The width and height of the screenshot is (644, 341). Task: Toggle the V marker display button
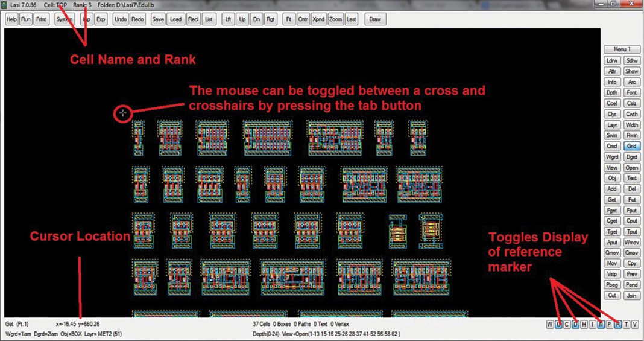[x=634, y=325]
